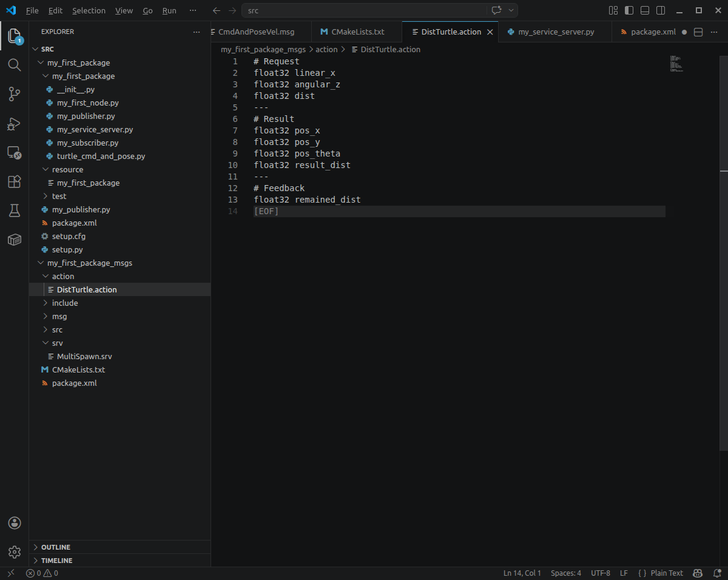Switch to the CmdAndPoseVel.msg tab
The width and height of the screenshot is (728, 580).
point(261,32)
